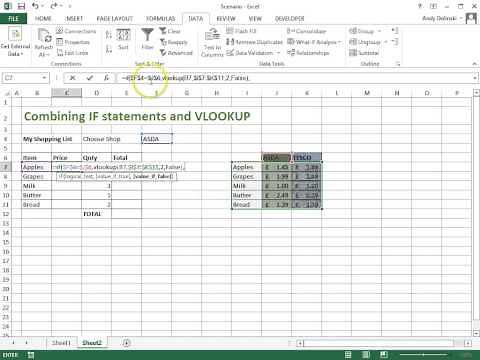Click the Redo arrow icon

coord(54,6)
